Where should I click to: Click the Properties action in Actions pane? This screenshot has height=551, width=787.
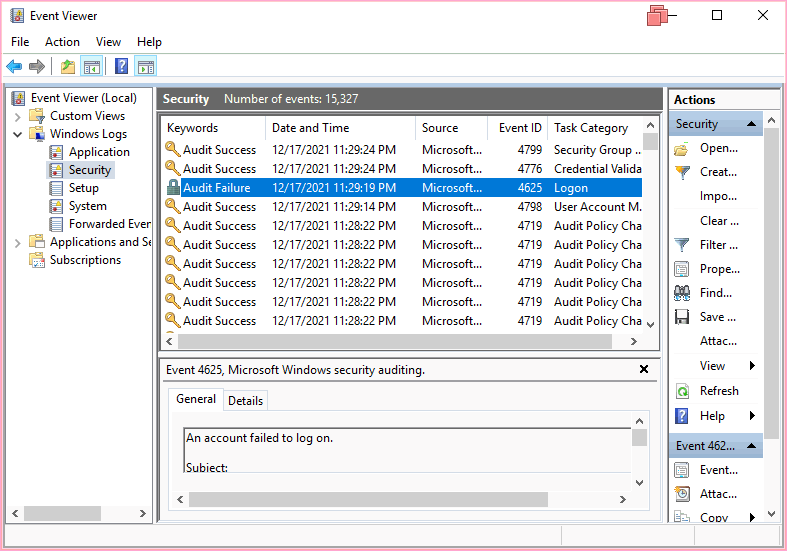click(719, 269)
